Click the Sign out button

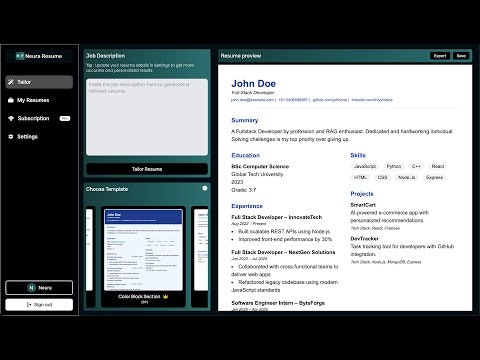(x=39, y=305)
